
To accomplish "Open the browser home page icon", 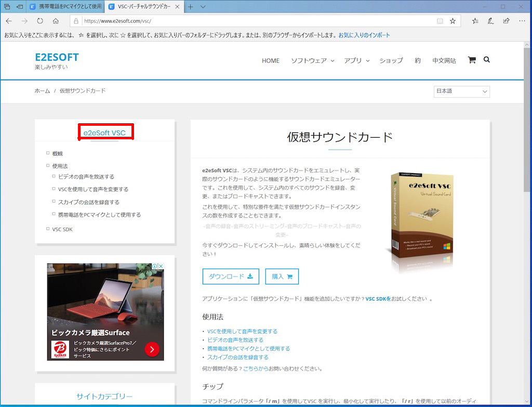I will coord(56,21).
